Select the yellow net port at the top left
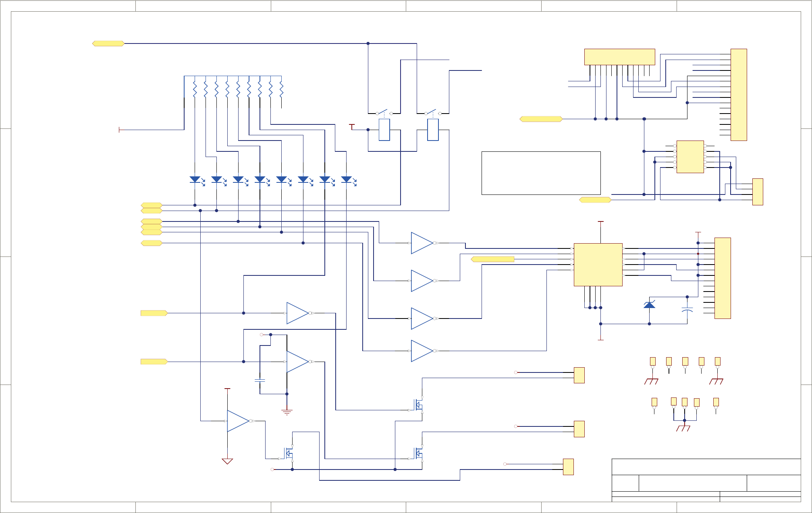The width and height of the screenshot is (812, 513). [108, 43]
